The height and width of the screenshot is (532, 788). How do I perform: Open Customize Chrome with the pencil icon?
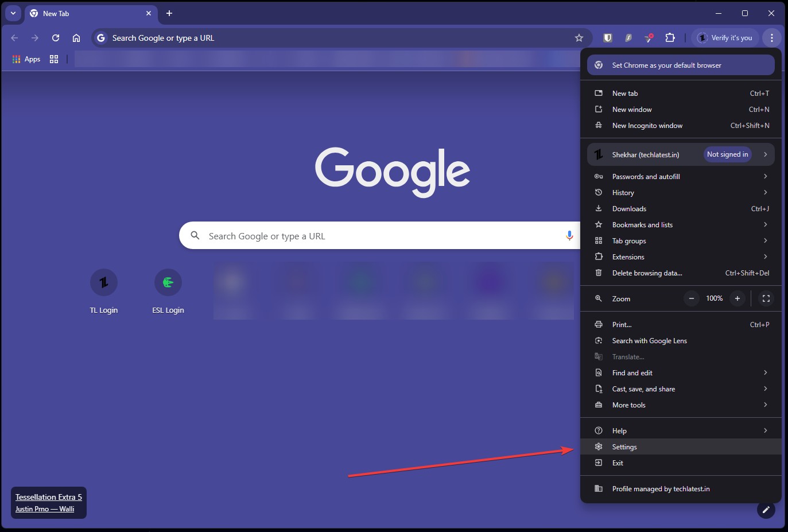pyautogui.click(x=766, y=510)
